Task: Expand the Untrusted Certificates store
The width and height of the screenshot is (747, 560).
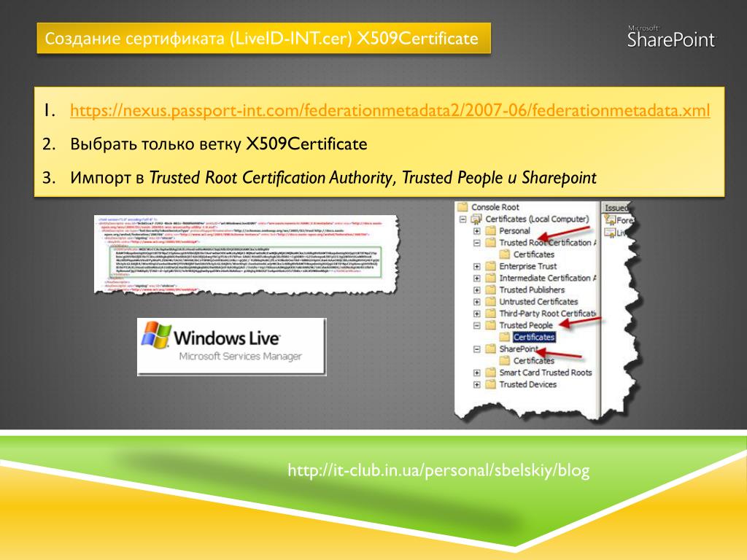Action: [476, 302]
